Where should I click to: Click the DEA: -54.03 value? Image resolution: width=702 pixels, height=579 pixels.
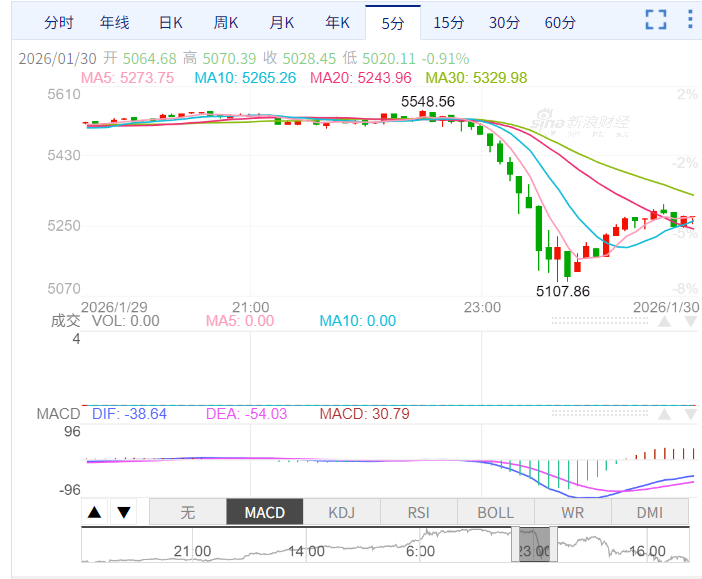[x=246, y=414]
